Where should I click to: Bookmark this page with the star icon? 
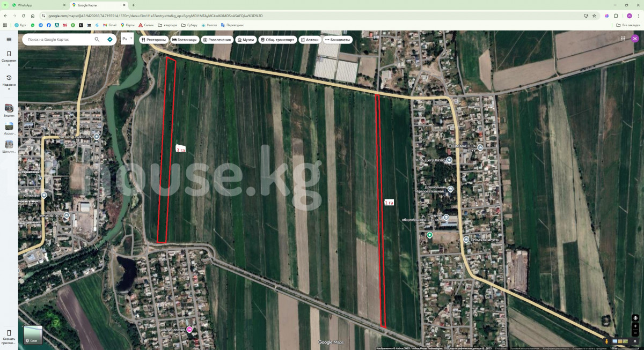click(594, 16)
